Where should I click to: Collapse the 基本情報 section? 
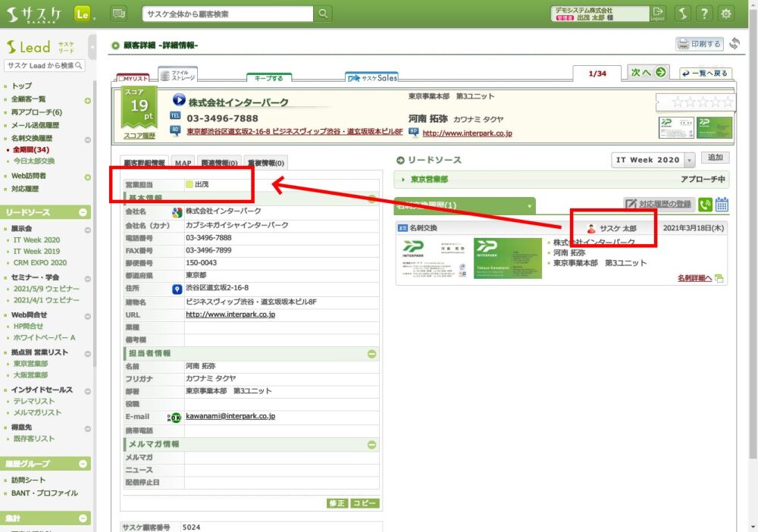[371, 198]
